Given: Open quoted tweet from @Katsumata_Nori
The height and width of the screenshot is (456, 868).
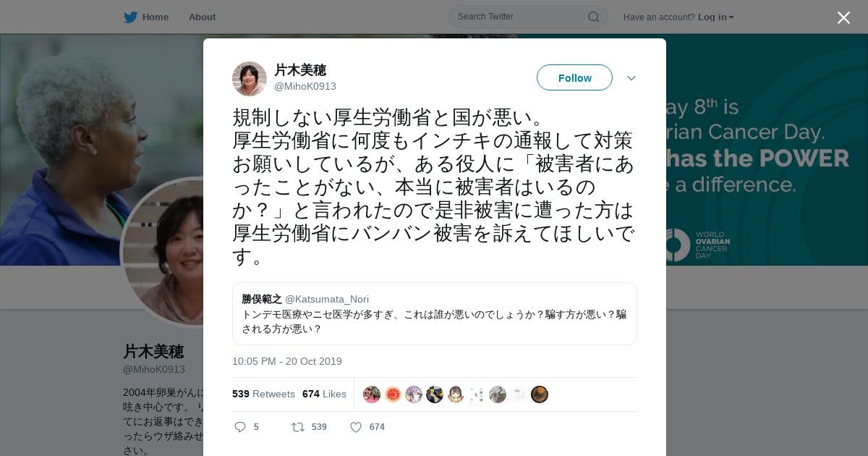Looking at the screenshot, I should [x=435, y=313].
